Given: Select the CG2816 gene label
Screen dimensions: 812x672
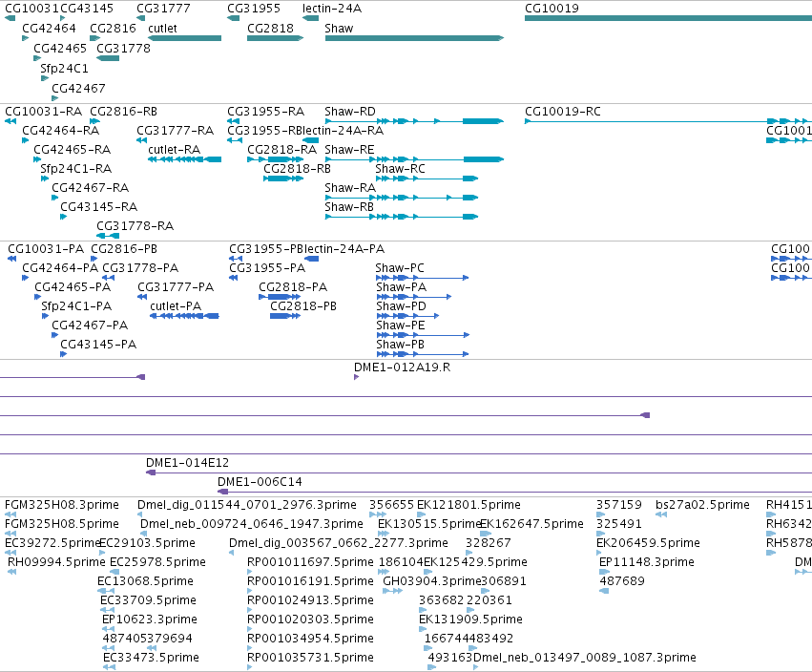Looking at the screenshot, I should [113, 28].
